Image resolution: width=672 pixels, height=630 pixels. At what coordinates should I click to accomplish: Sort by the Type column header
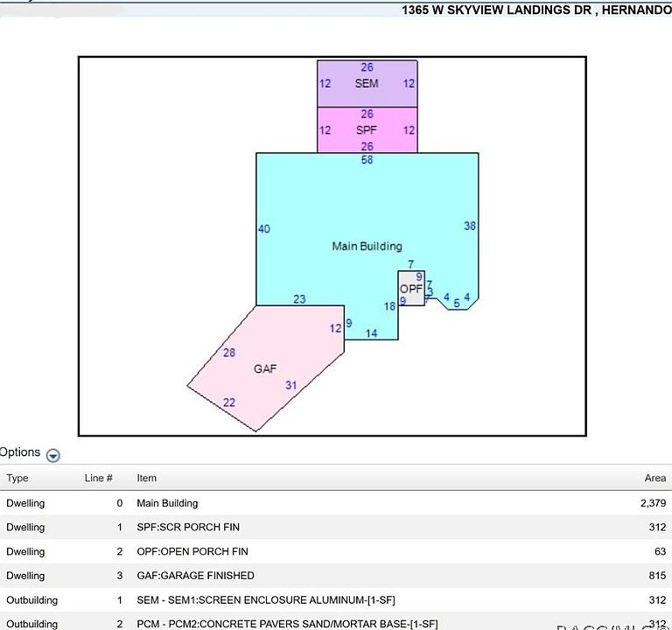17,478
